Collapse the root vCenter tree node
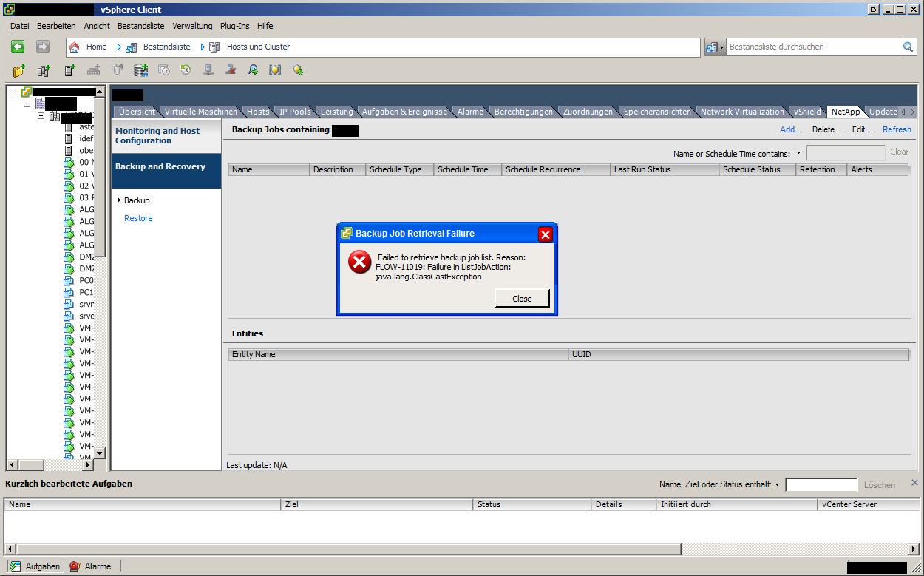Screen dimensions: 924x576 (x=13, y=92)
